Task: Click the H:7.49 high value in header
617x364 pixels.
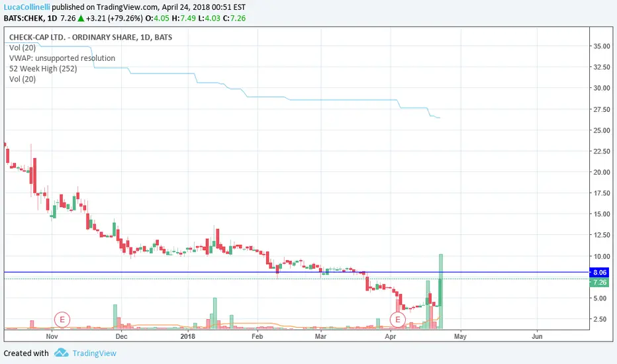Action: (x=183, y=18)
